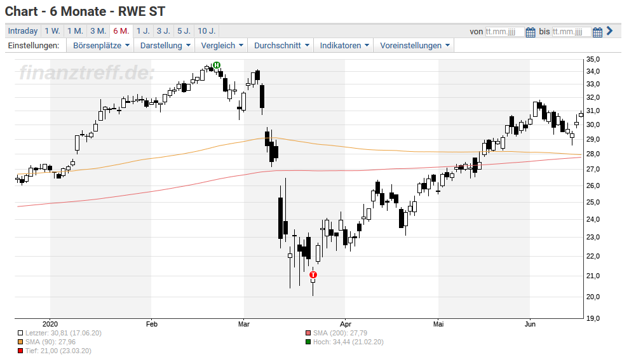The image size is (629, 364).
Task: Open the 'bis' date calendar picker
Action: 597,32
